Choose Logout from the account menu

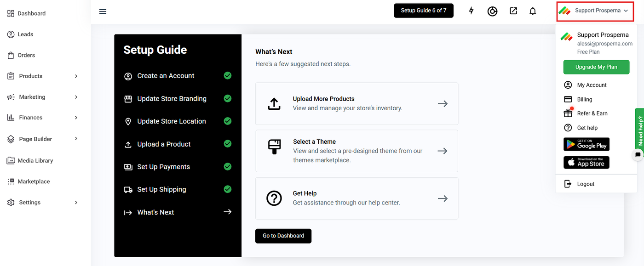coord(586,184)
